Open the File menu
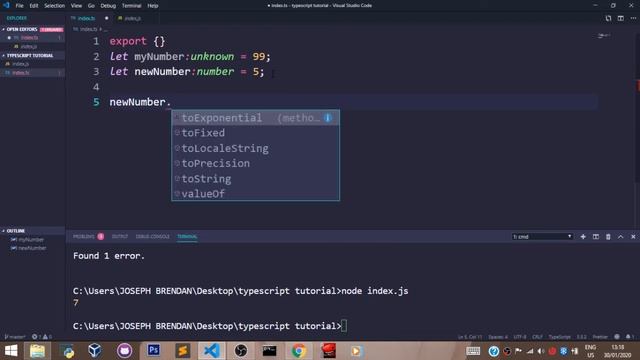 click(19, 6)
